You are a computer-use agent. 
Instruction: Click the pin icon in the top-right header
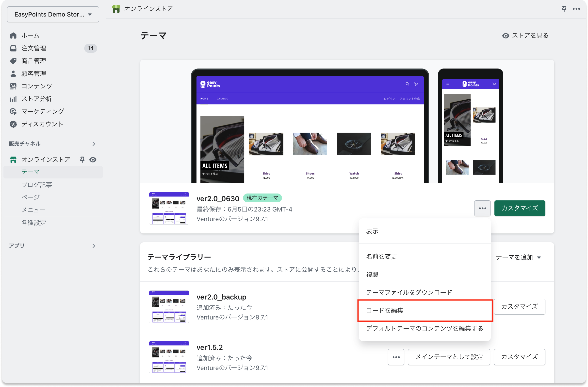564,9
